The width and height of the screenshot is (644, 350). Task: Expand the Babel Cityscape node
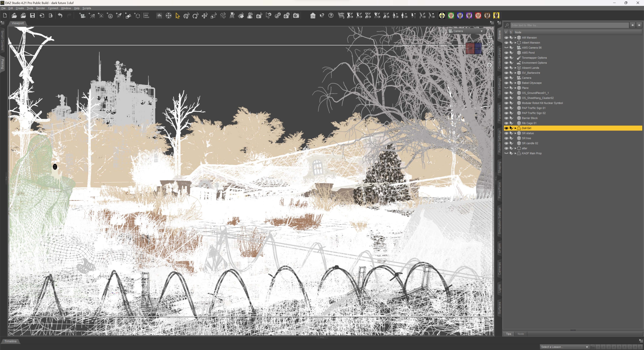pos(515,83)
